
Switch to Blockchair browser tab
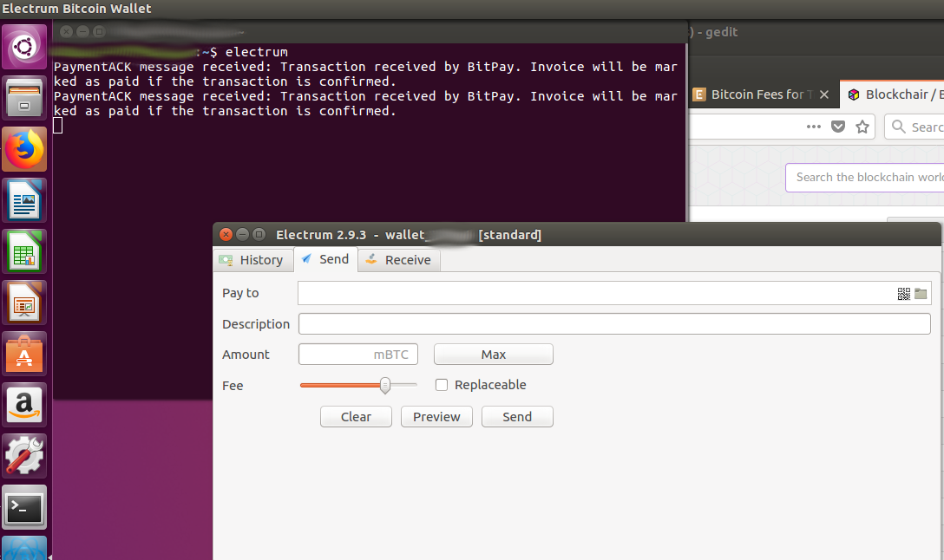click(x=892, y=94)
